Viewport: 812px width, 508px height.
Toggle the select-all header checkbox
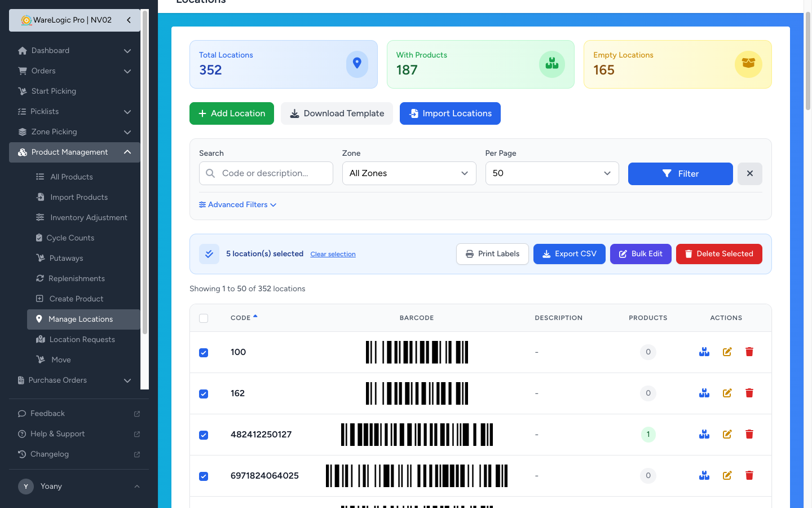[x=204, y=318]
